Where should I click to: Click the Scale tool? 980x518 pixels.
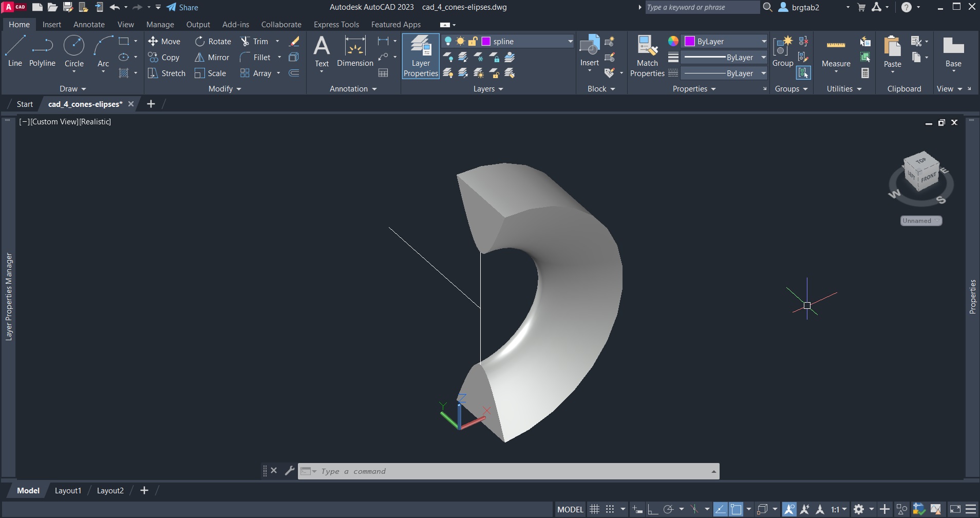[210, 73]
